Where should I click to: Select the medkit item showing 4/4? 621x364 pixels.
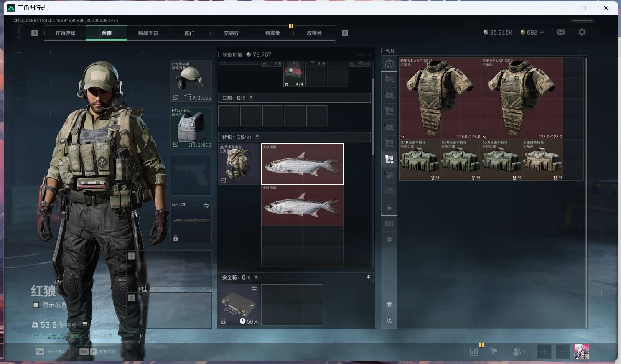click(x=294, y=74)
